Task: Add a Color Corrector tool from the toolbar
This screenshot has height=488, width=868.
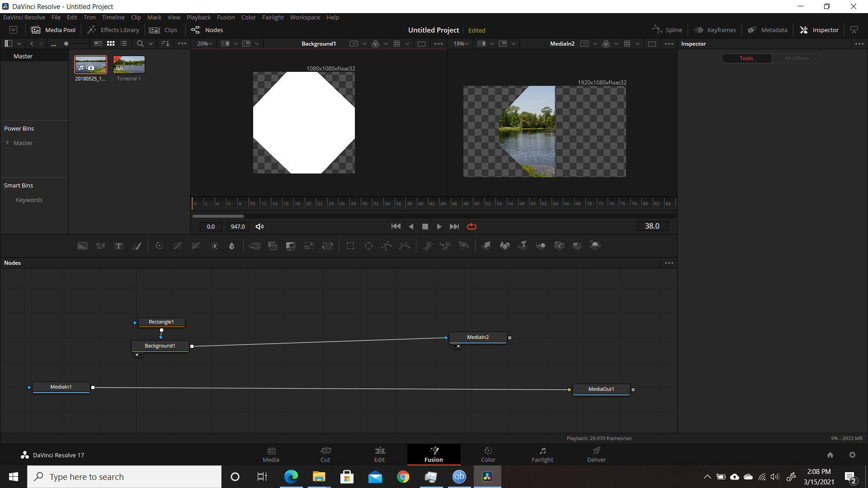Action: [x=159, y=246]
